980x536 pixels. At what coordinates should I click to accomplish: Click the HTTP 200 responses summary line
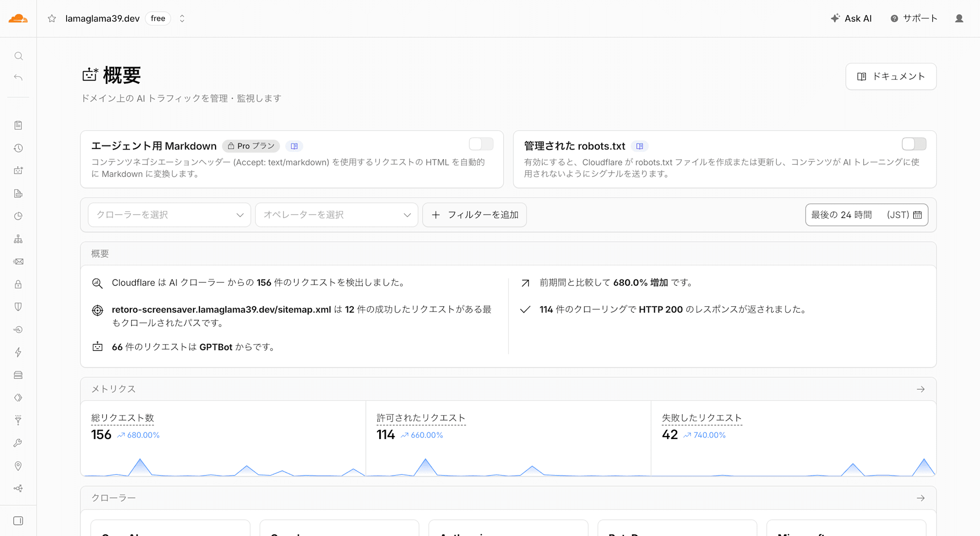[673, 310]
